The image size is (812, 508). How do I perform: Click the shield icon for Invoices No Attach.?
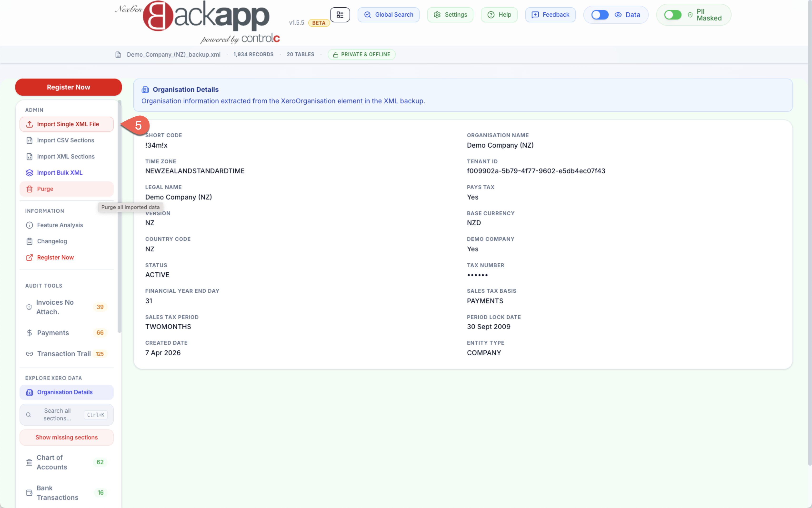point(29,307)
